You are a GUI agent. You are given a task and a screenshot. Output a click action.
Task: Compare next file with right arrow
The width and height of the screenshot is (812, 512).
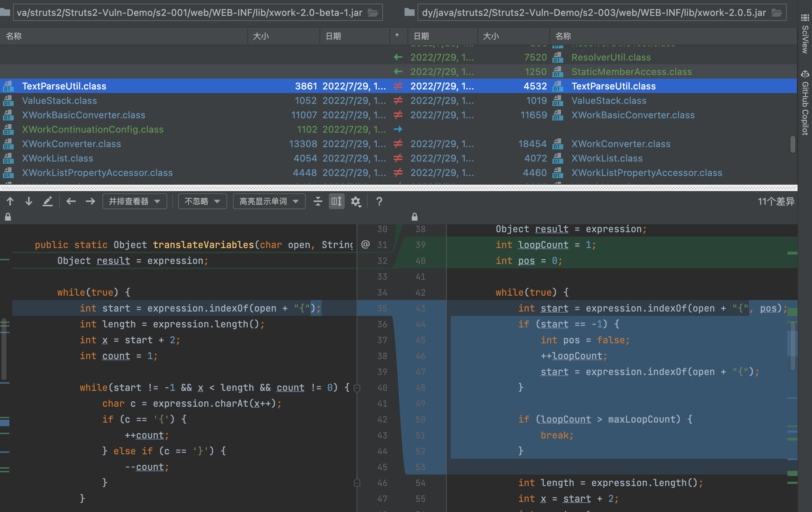pos(90,201)
